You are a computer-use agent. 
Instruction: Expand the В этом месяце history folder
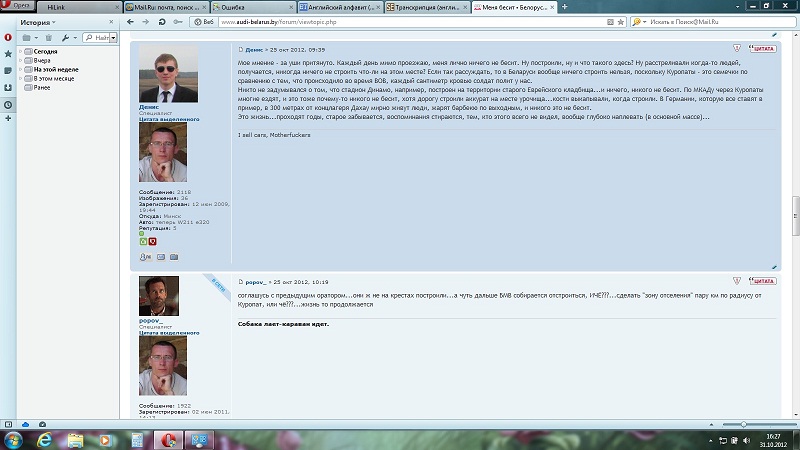20,79
